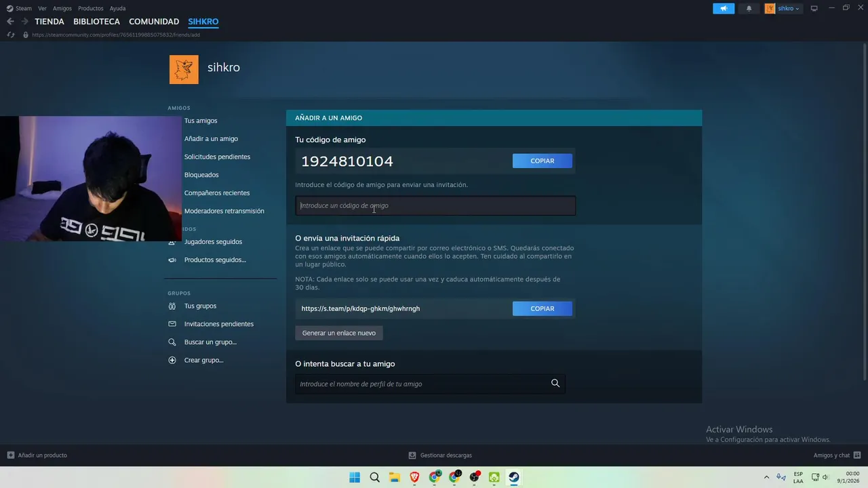Viewport: 868px width, 488px height.
Task: Open the announcements megaphone button
Action: click(x=724, y=8)
